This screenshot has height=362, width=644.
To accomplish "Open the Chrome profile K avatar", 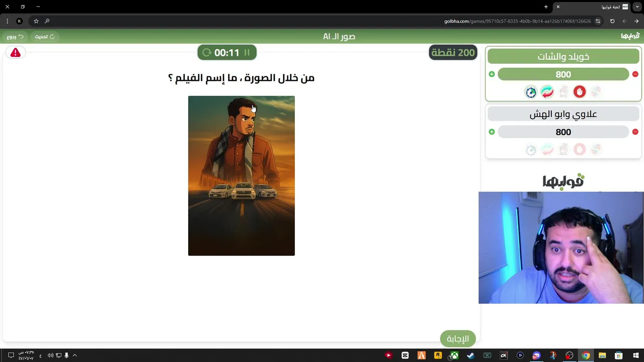I will [x=19, y=21].
